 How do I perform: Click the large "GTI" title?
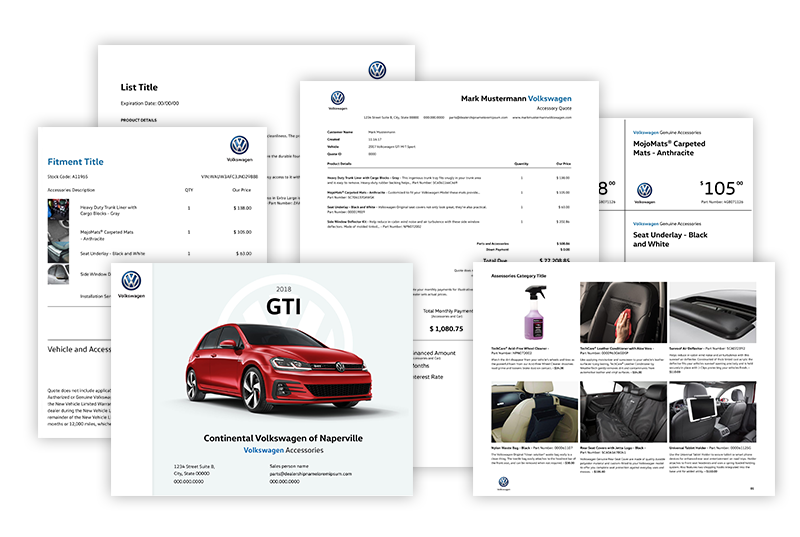(284, 306)
